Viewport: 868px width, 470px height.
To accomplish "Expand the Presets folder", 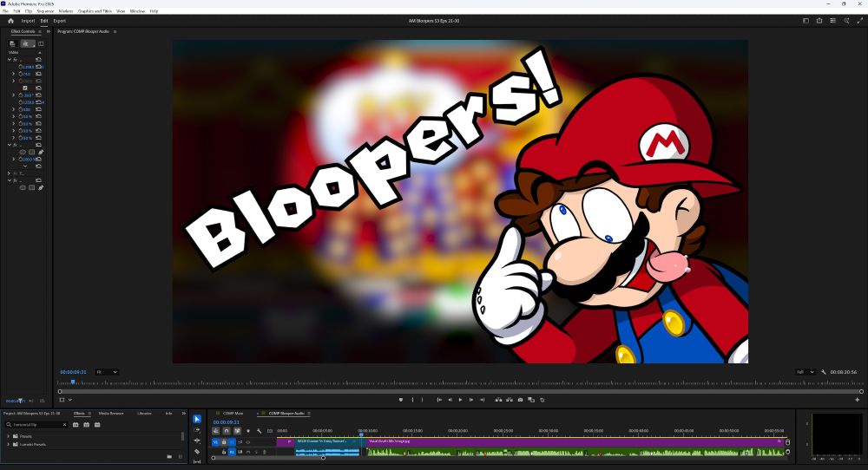I will pos(9,436).
